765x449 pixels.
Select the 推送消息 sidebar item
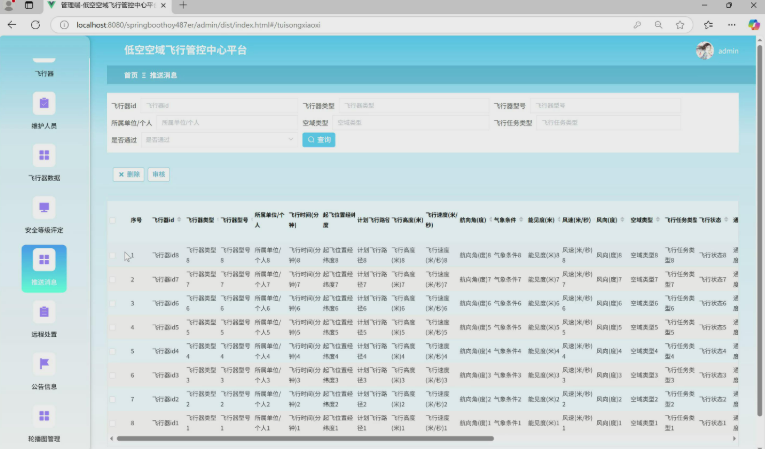click(x=44, y=268)
